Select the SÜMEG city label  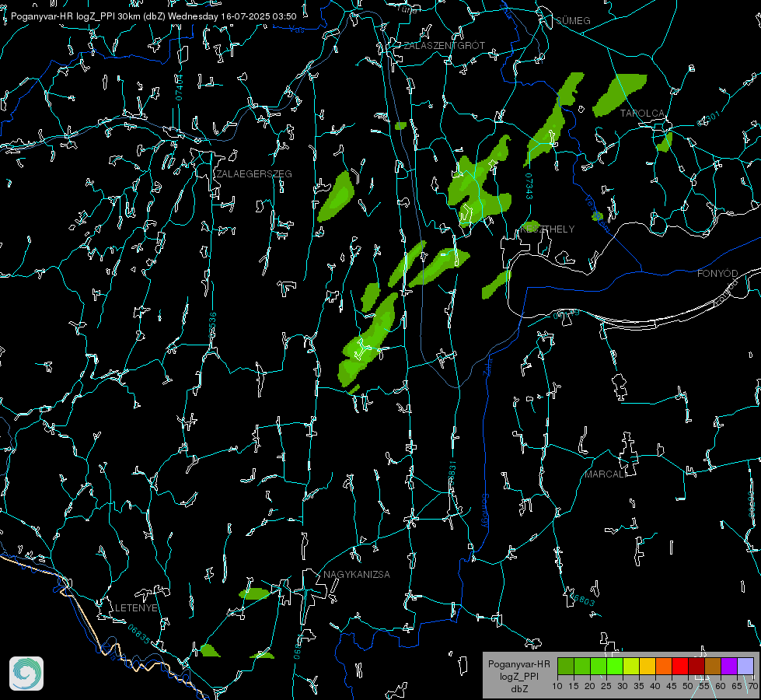[573, 21]
